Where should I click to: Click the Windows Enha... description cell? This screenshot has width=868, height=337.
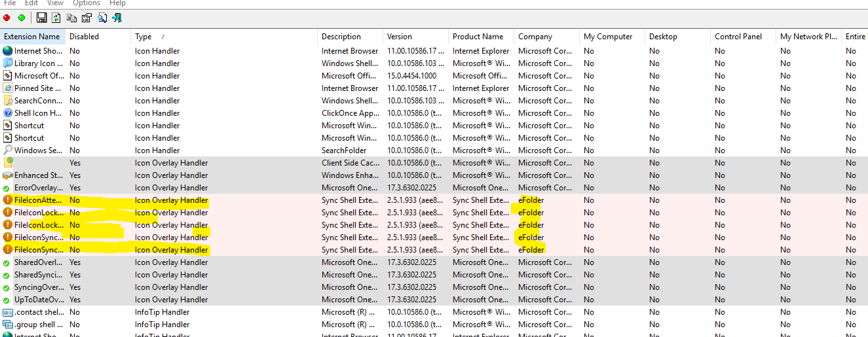(x=349, y=175)
